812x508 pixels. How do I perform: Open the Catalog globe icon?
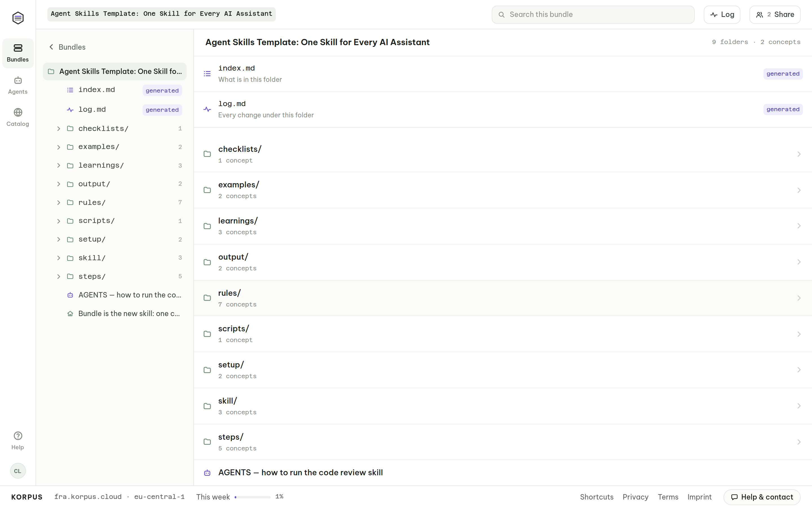(x=18, y=112)
